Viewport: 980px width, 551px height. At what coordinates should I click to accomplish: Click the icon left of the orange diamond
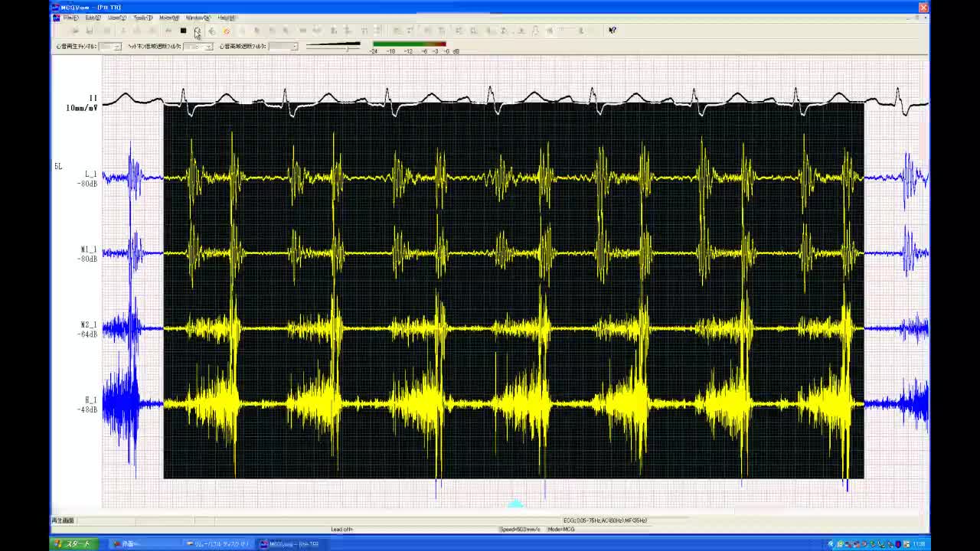(x=211, y=31)
